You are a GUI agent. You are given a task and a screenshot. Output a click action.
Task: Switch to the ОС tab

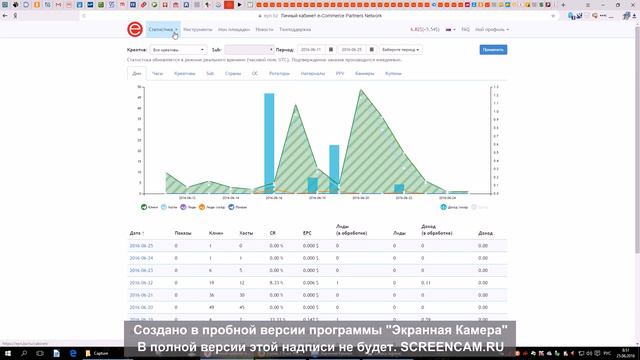click(x=255, y=73)
